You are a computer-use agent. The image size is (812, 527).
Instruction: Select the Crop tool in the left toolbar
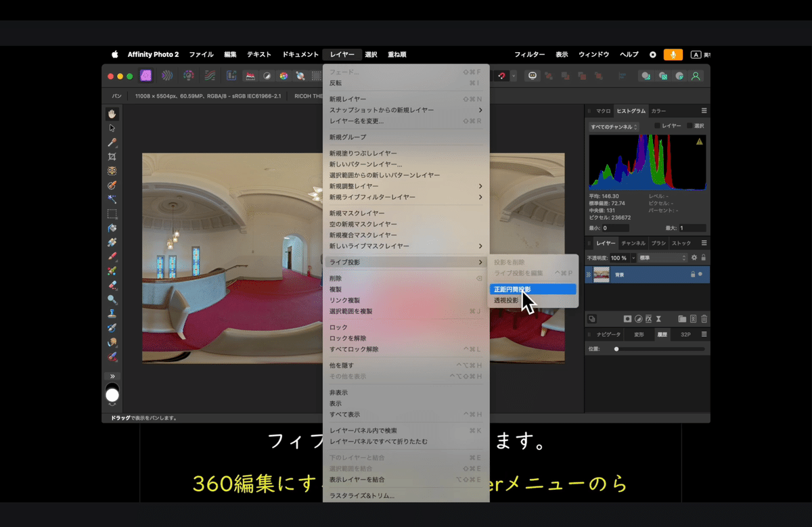[113, 158]
